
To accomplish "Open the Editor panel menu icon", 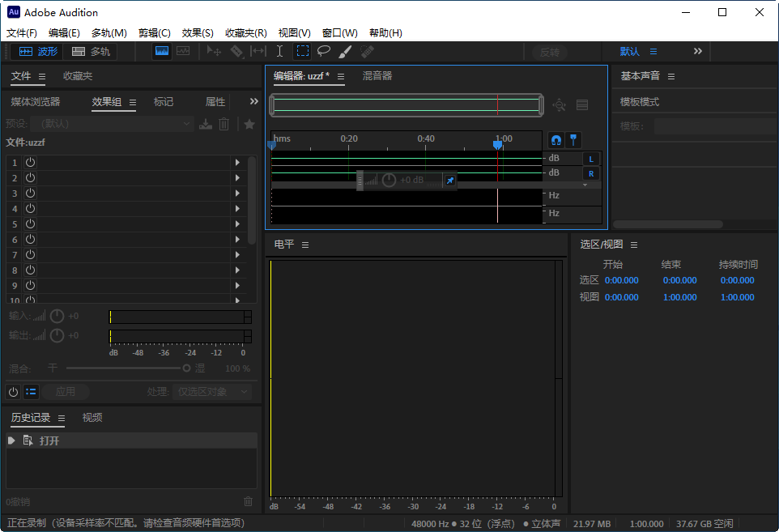I will pos(341,76).
